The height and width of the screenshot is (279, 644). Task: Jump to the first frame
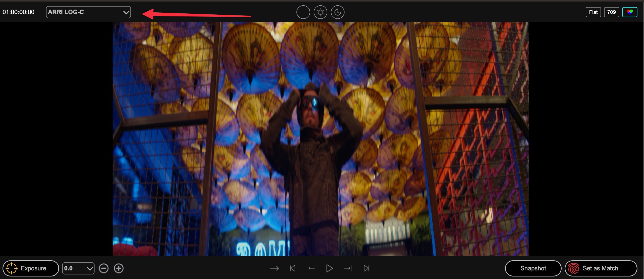pyautogui.click(x=293, y=268)
